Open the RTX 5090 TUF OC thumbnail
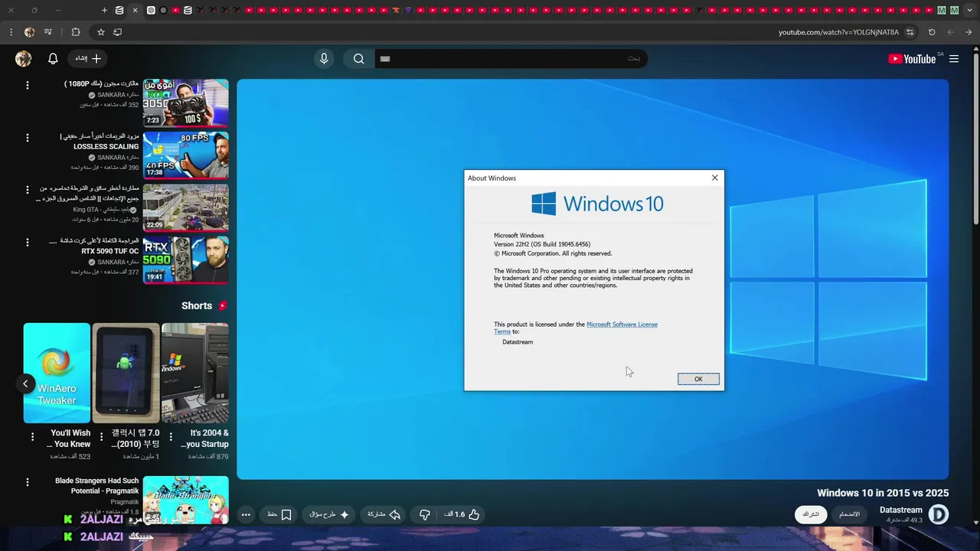Screen dimensions: 980x551 pos(186,259)
